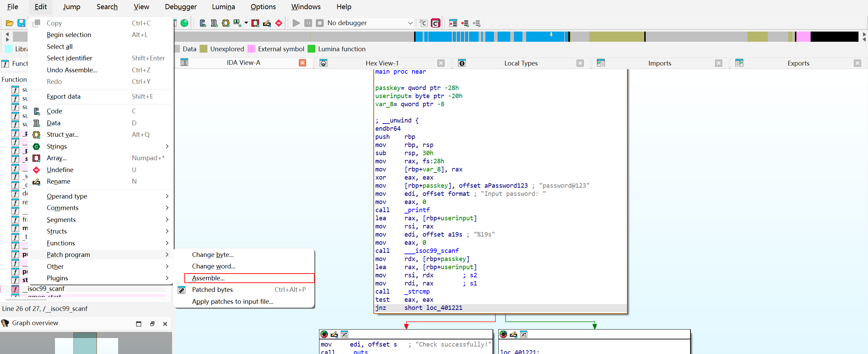Screen dimensions: 868x354
Task: Expand the Plugins submenu
Action: click(167, 278)
